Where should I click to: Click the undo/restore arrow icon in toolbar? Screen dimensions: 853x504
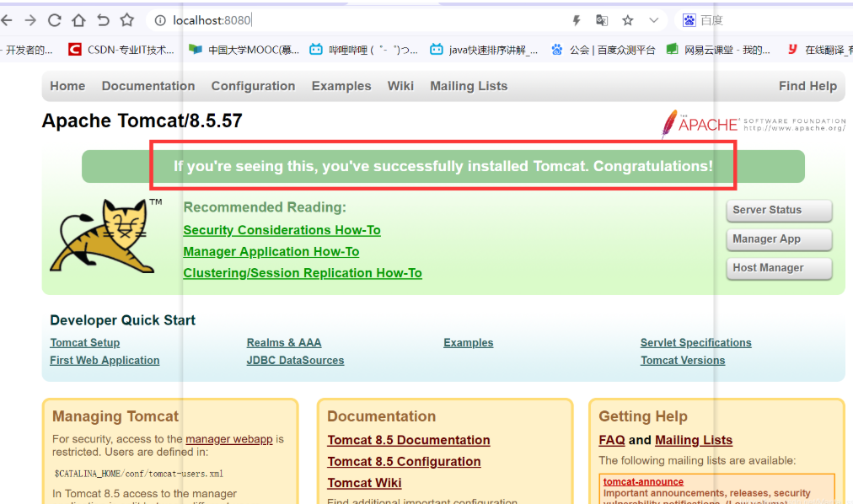pyautogui.click(x=103, y=21)
